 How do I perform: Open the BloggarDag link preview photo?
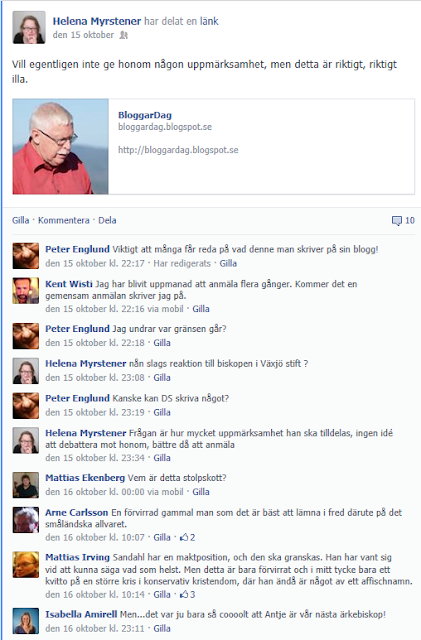[60, 147]
